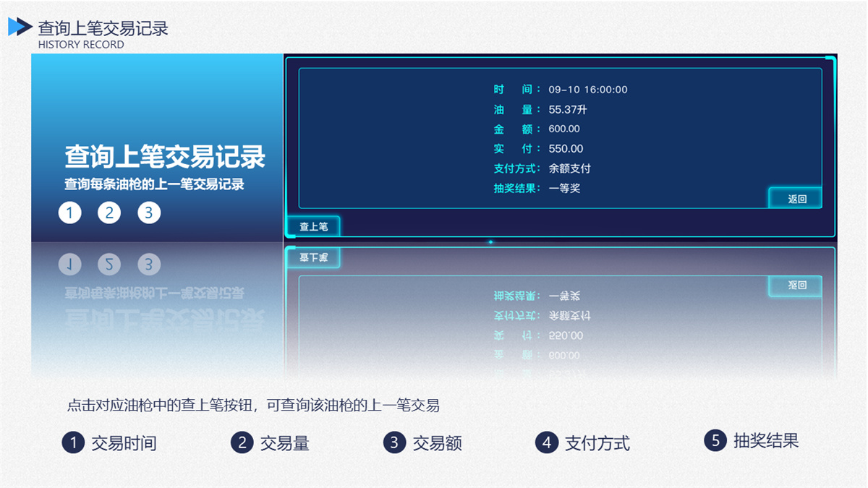Click the 支付方式 legend label at the bottom
868x488 pixels.
[597, 443]
